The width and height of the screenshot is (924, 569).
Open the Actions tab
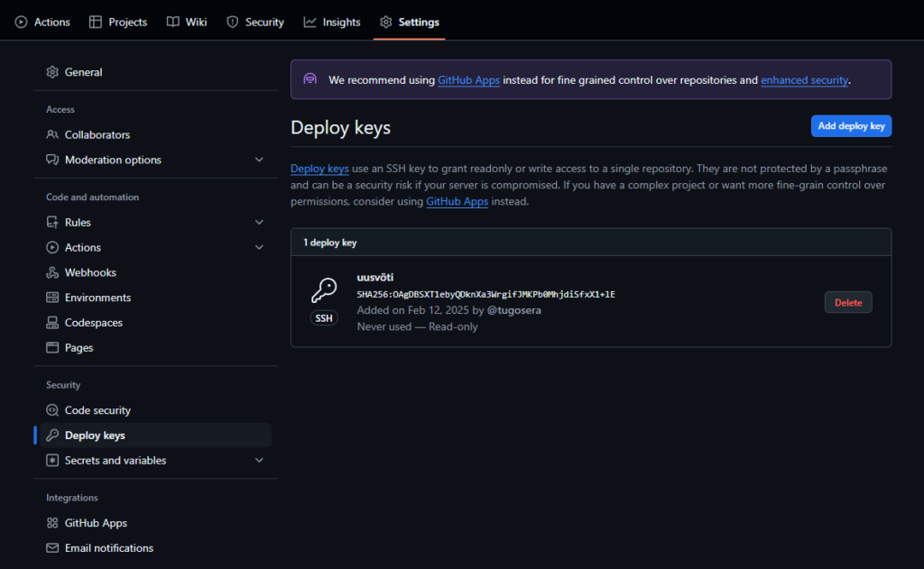click(x=42, y=22)
